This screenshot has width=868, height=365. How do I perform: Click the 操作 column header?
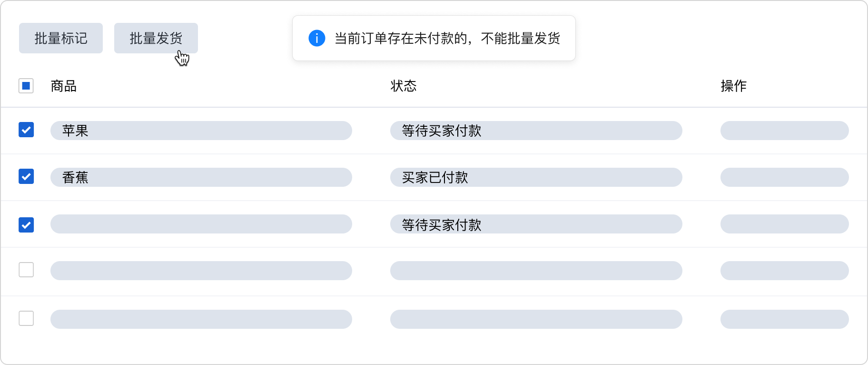[x=734, y=86]
